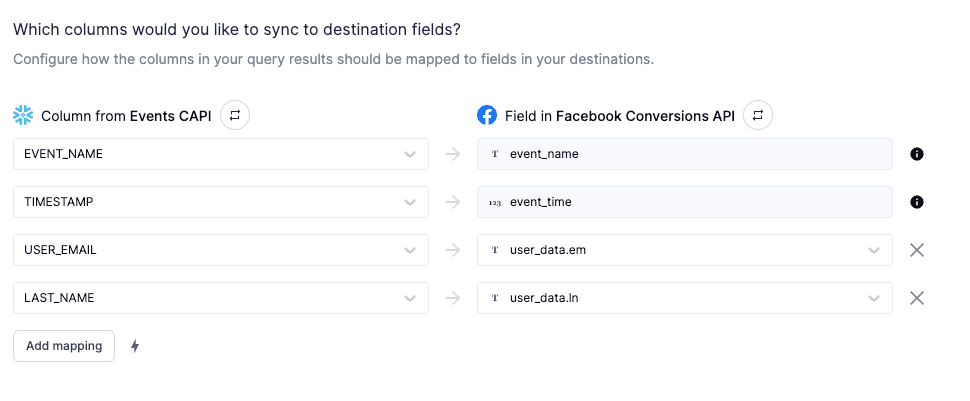Open the EVENT_NAME column dropdown
Image resolution: width=970 pixels, height=401 pixels.
pos(221,154)
